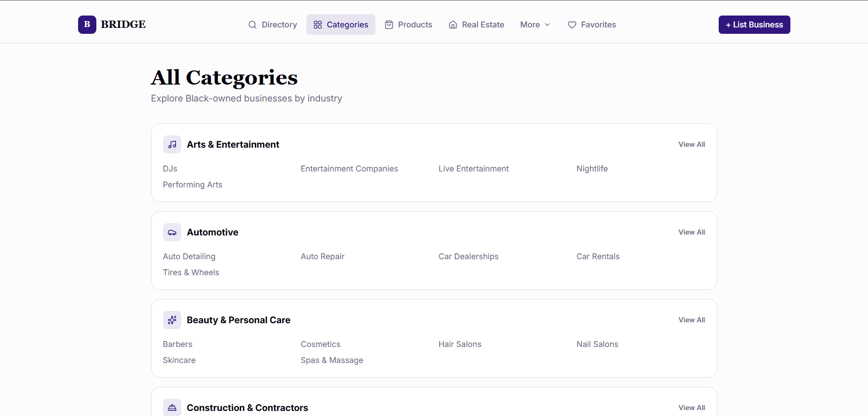This screenshot has width=868, height=416.
Task: Open the Directory nav item
Action: click(273, 25)
